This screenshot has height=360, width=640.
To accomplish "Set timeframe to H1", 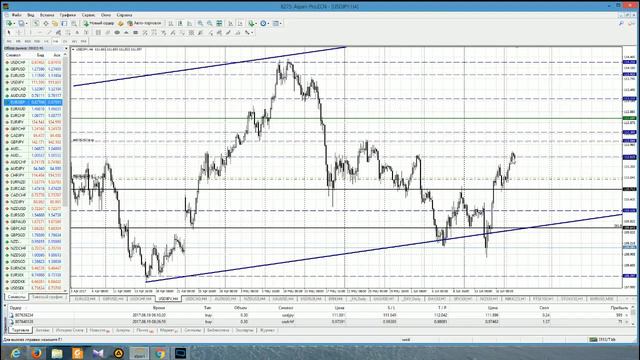I will (46, 41).
